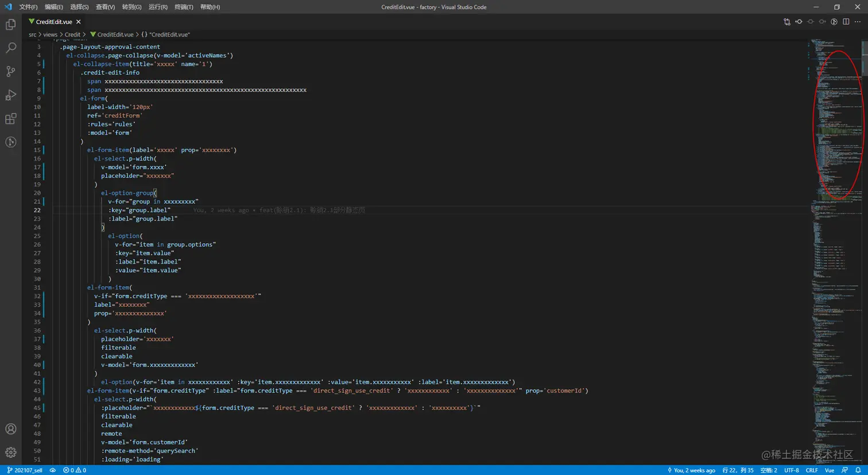Open the 终端(T) menu
This screenshot has height=475, width=868.
click(184, 7)
